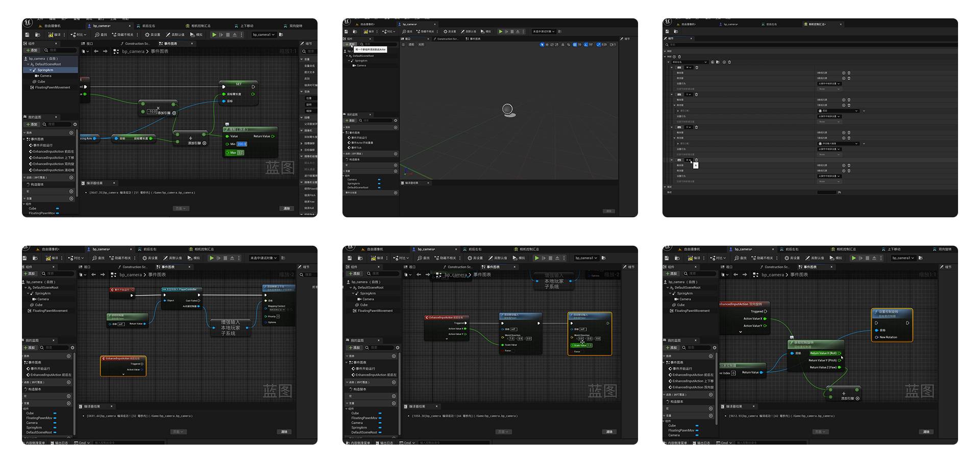Open Construction Sc.. tab in SET-node screenshot
Image resolution: width=980 pixels, height=464 pixels.
click(x=135, y=44)
